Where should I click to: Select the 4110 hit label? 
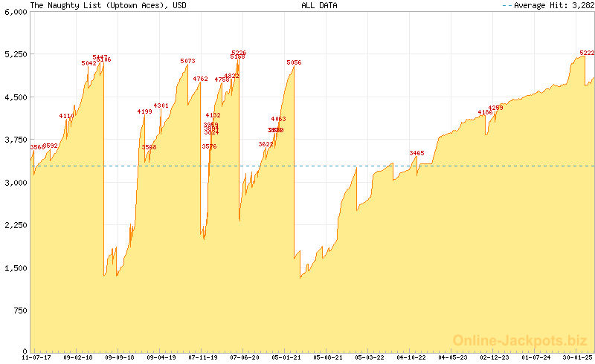pos(66,116)
